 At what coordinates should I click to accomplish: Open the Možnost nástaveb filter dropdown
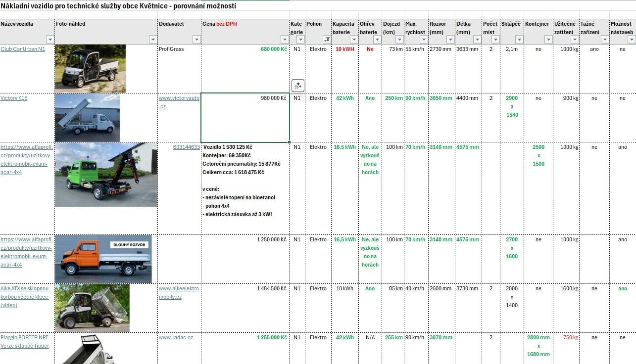pyautogui.click(x=629, y=40)
